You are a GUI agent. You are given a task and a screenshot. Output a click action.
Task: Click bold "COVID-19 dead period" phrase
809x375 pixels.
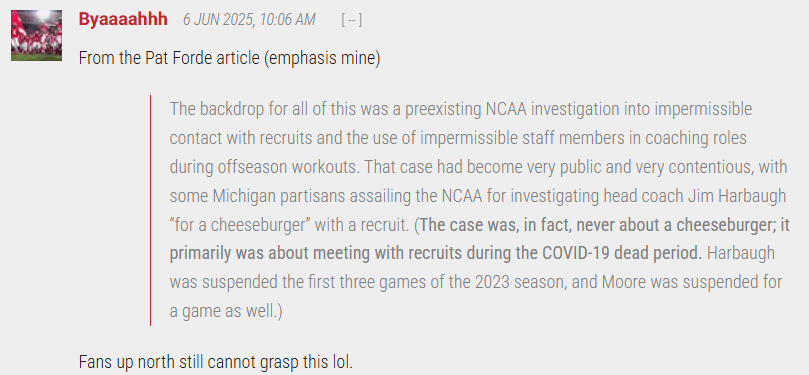[x=622, y=254]
